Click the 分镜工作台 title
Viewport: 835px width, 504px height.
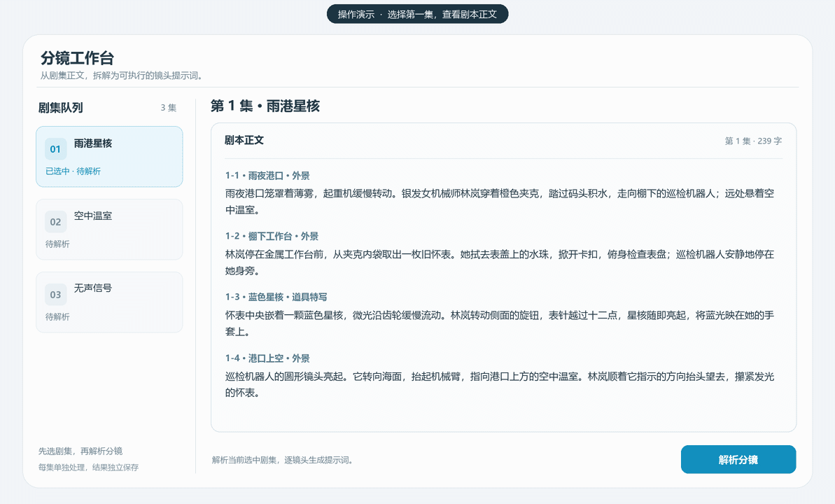coord(77,57)
